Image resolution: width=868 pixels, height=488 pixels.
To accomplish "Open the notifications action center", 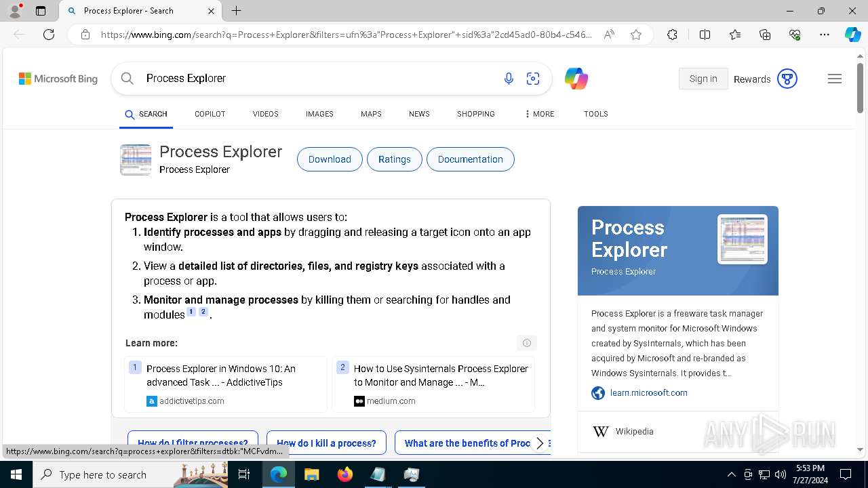I will pyautogui.click(x=846, y=474).
